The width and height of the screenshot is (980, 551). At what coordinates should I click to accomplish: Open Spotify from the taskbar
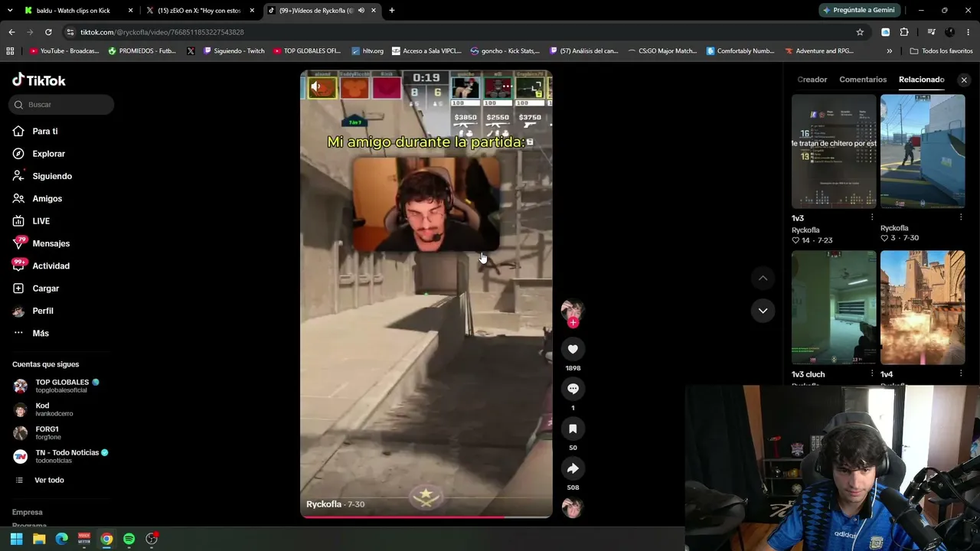tap(129, 539)
